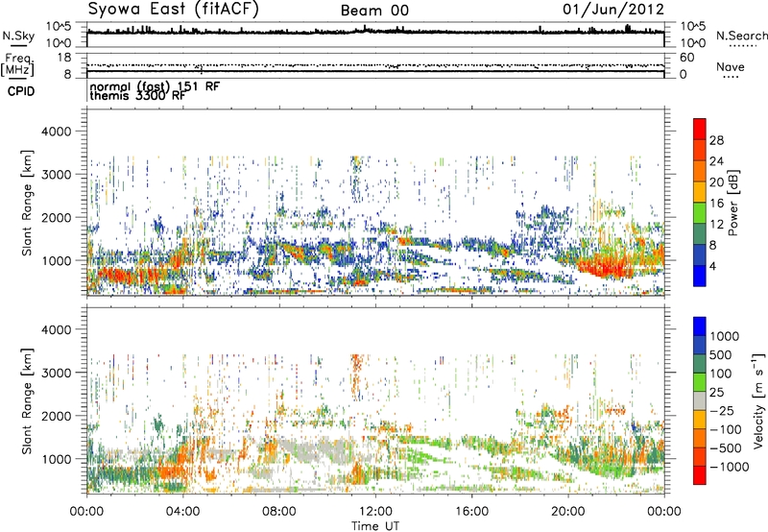Click the '-25' label on Velocity colorbar
The width and height of the screenshot is (768, 532).
point(722,411)
